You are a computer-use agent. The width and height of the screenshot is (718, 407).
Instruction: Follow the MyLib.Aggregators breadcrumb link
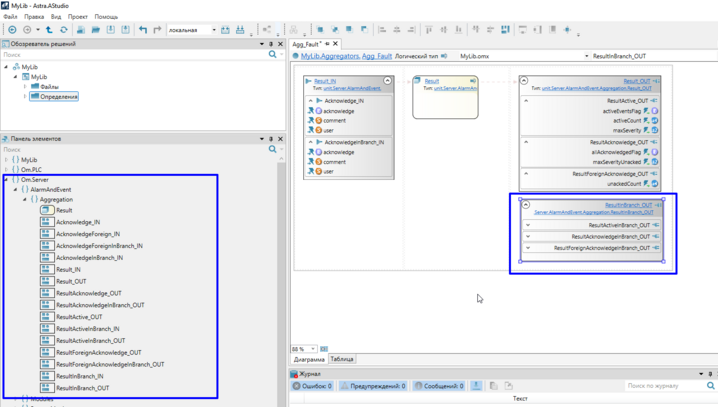coord(329,57)
